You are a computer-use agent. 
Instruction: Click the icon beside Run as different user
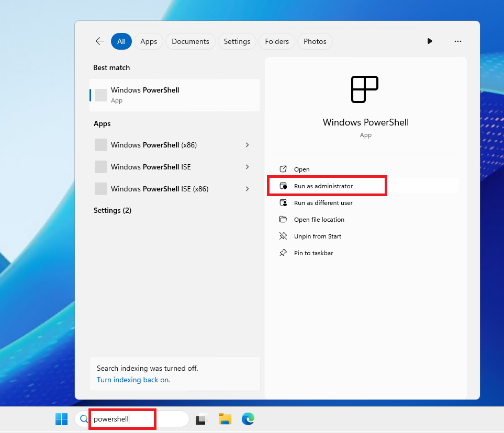pos(283,203)
